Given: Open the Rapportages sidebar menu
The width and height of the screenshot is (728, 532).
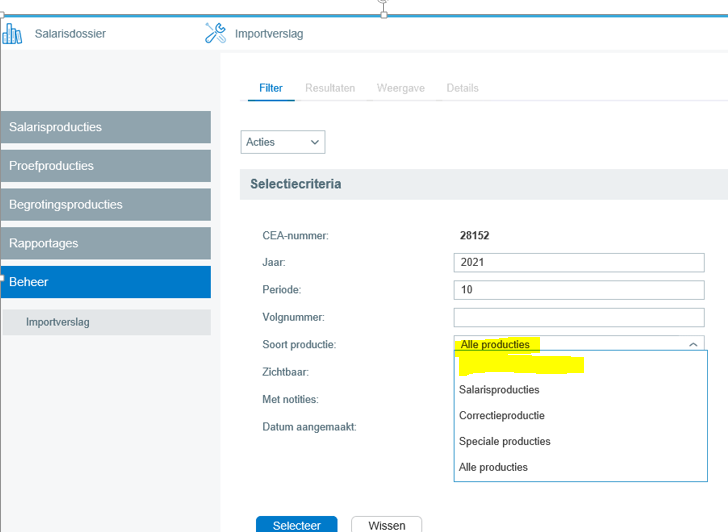Looking at the screenshot, I should click(x=106, y=243).
